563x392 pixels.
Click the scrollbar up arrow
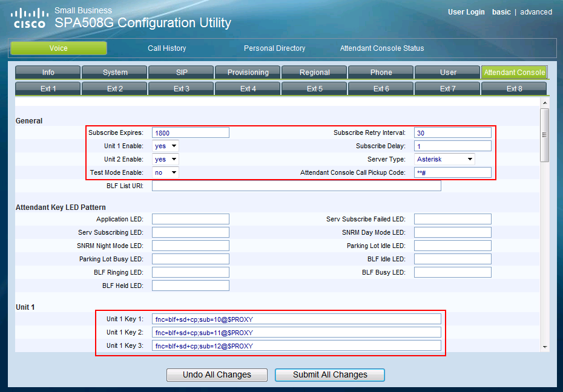point(545,103)
